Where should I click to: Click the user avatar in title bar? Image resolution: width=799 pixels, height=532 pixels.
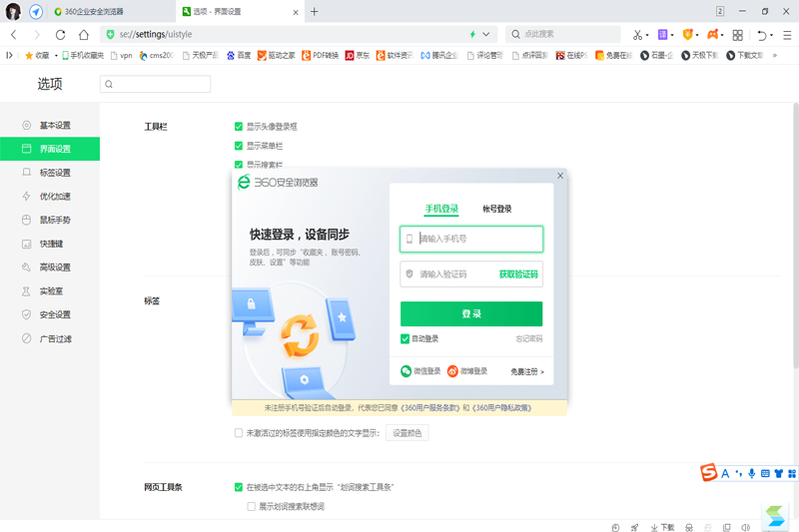click(14, 11)
